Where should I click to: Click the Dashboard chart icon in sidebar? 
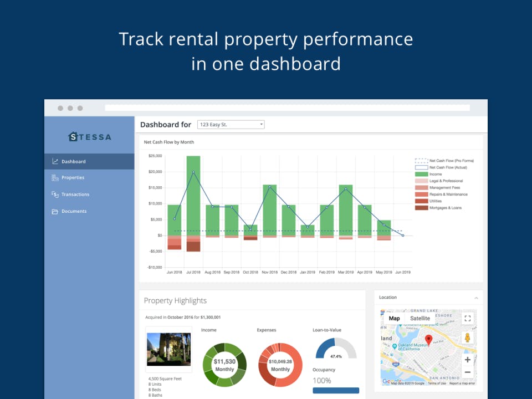[55, 161]
